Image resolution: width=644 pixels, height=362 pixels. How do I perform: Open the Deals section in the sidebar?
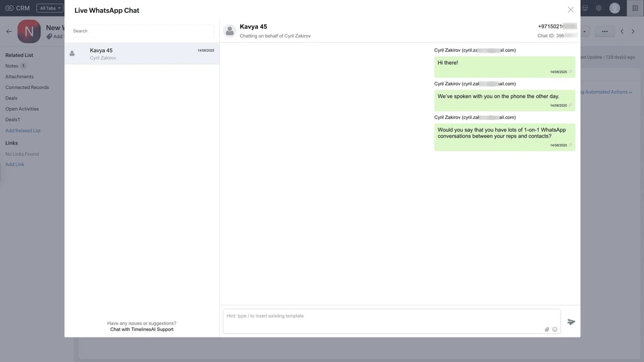pos(11,97)
